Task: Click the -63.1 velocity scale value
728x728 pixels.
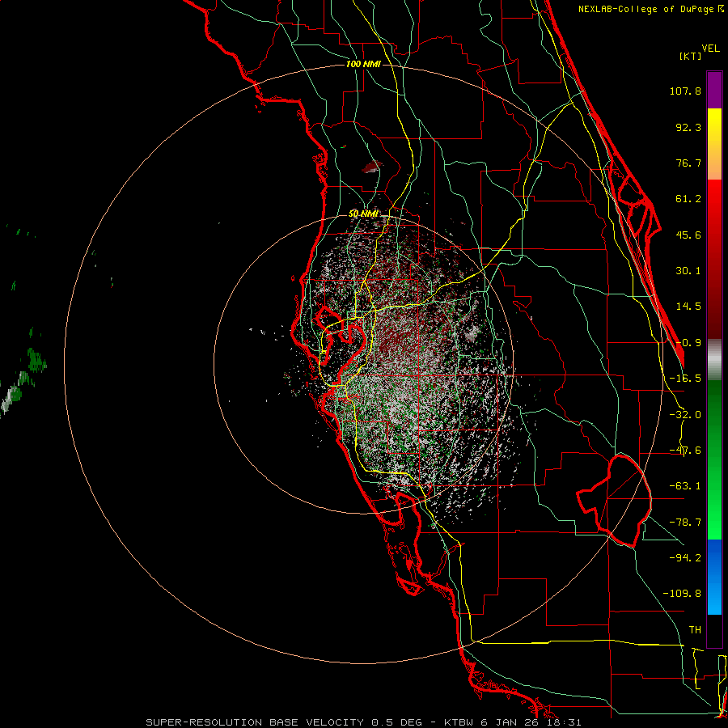Action: (x=685, y=486)
